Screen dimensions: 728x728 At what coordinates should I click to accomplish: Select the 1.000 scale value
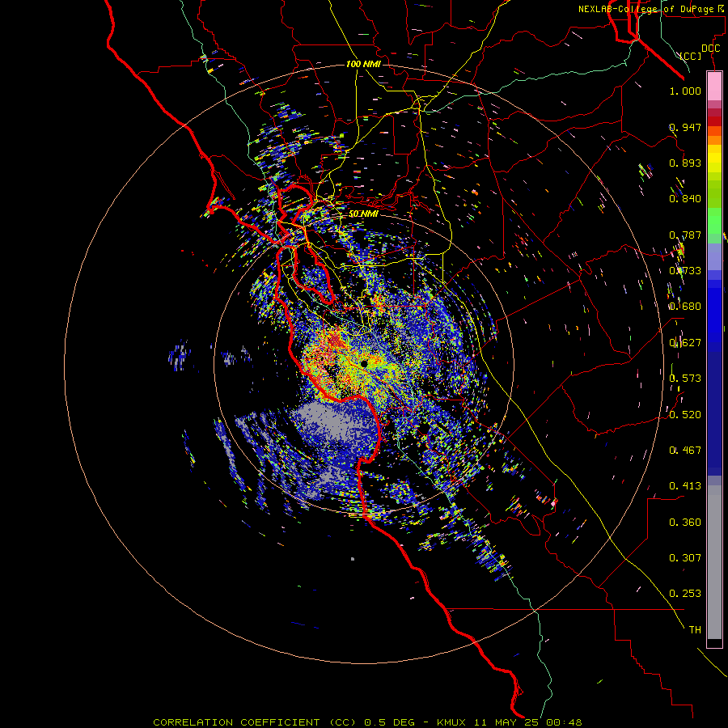pyautogui.click(x=685, y=91)
